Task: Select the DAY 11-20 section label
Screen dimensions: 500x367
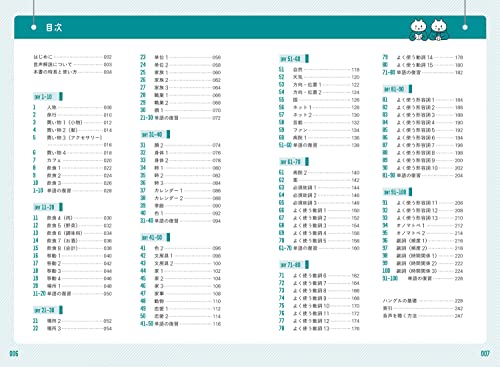Action: pos(48,207)
